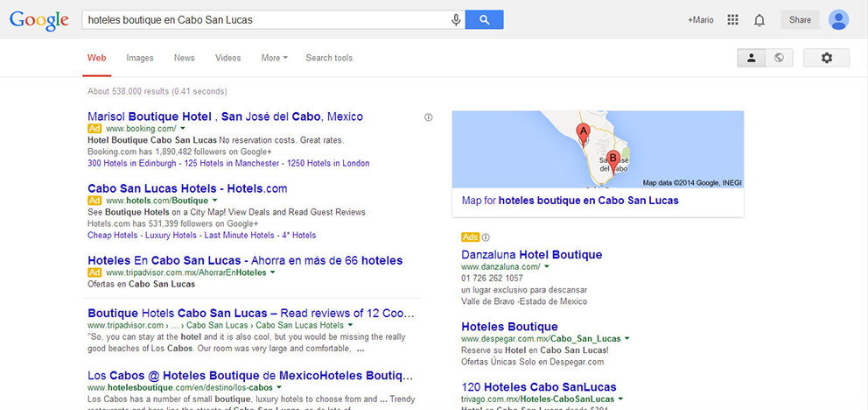Click 4* Hotels sitelink
Screen dimensions: 868x410
click(x=299, y=236)
